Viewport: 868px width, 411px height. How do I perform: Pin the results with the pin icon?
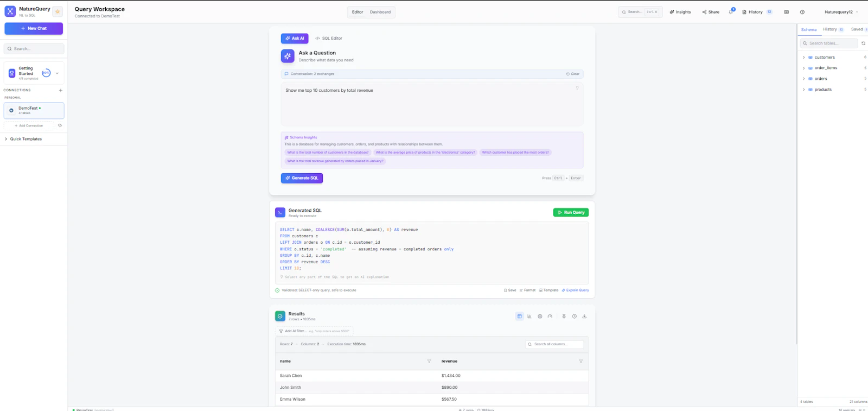564,316
